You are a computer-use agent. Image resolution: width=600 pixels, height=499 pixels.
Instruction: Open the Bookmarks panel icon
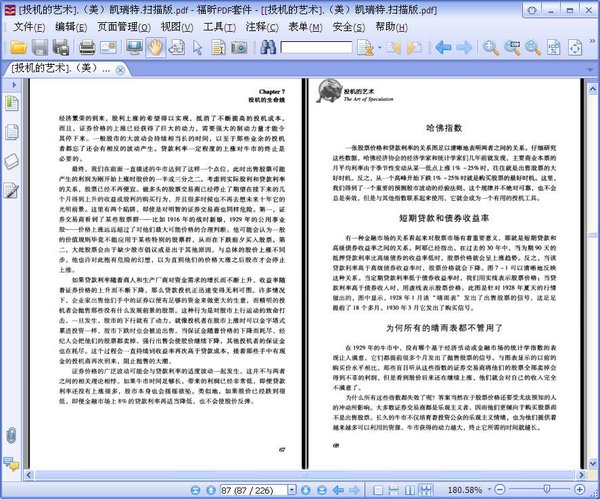(11, 103)
